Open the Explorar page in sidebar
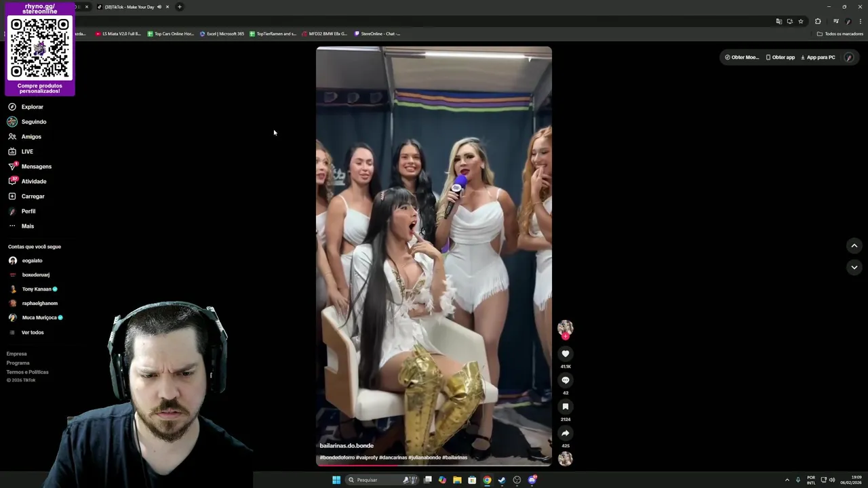The height and width of the screenshot is (488, 868). coord(26,106)
